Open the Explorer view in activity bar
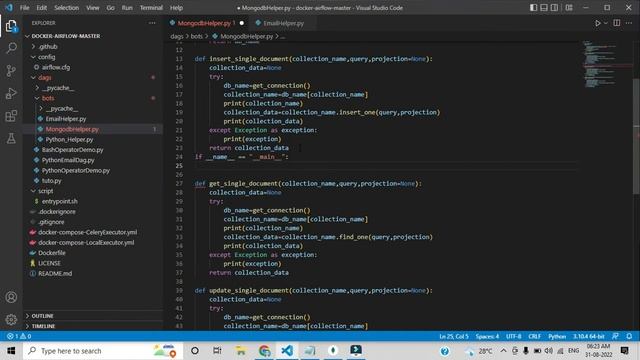Image resolution: width=640 pixels, height=360 pixels. pos(11,26)
